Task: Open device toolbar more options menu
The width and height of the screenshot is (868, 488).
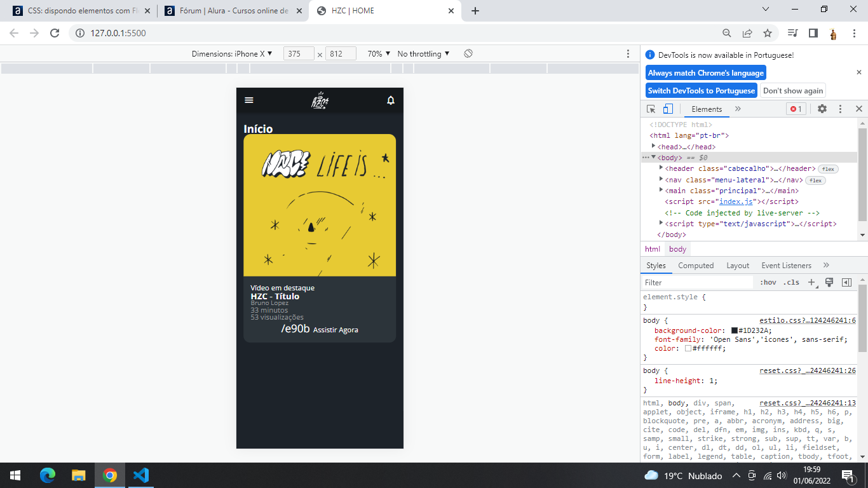Action: [x=628, y=54]
